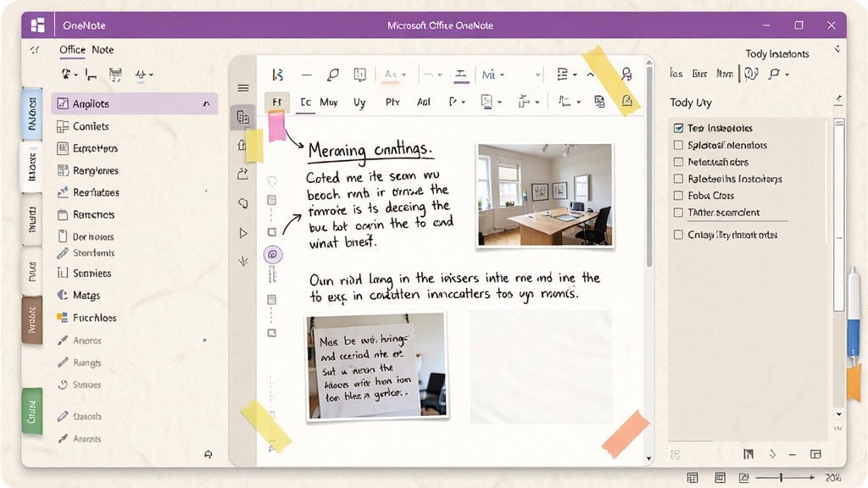Click the page layout icon in status bar
The height and width of the screenshot is (488, 868).
720,478
